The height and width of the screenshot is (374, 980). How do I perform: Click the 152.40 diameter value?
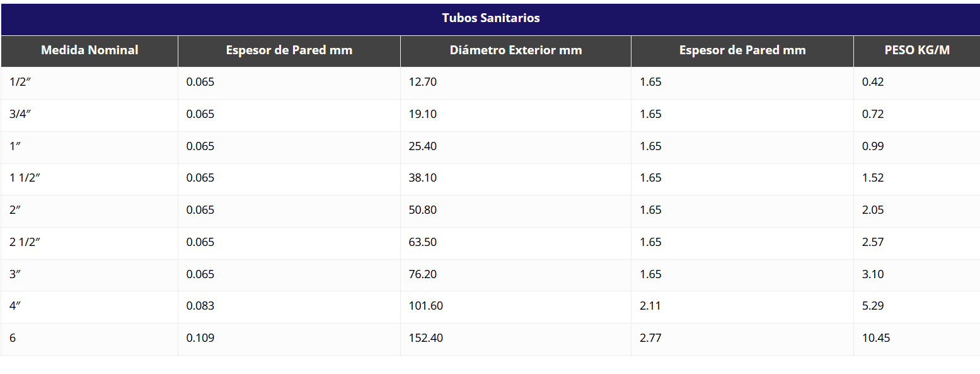coord(425,338)
